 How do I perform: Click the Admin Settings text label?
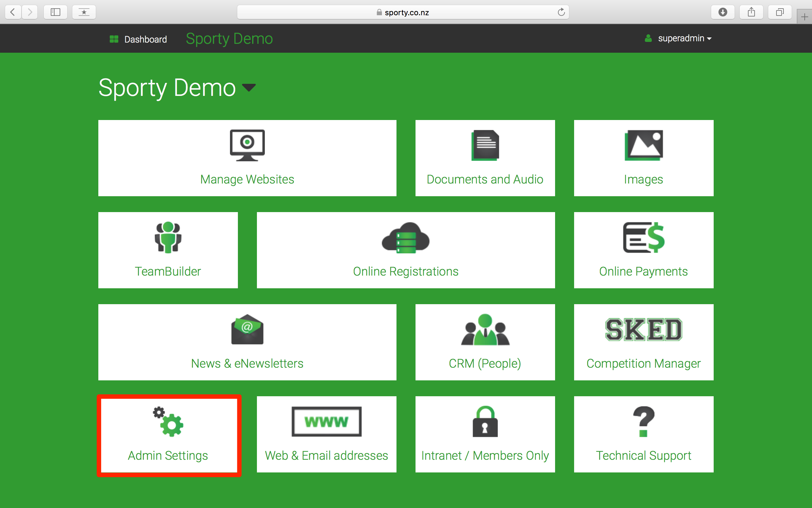pos(168,456)
